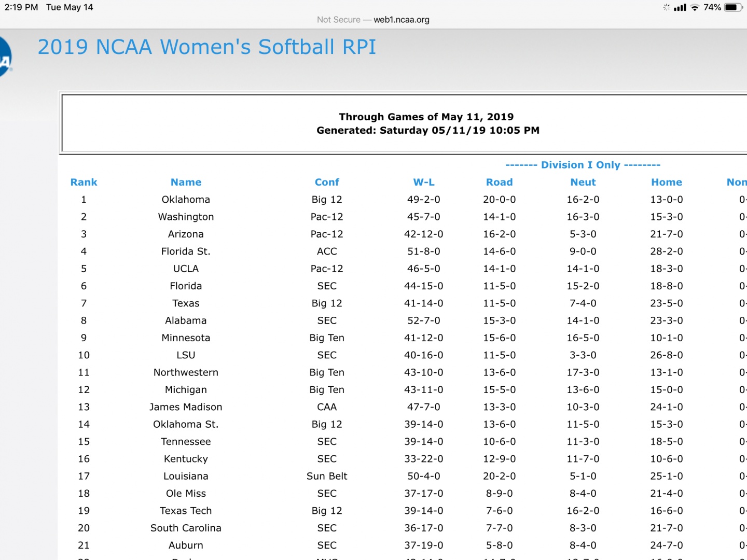The image size is (747, 560).
Task: Tap the Through Games of May 11 heading
Action: click(x=426, y=117)
